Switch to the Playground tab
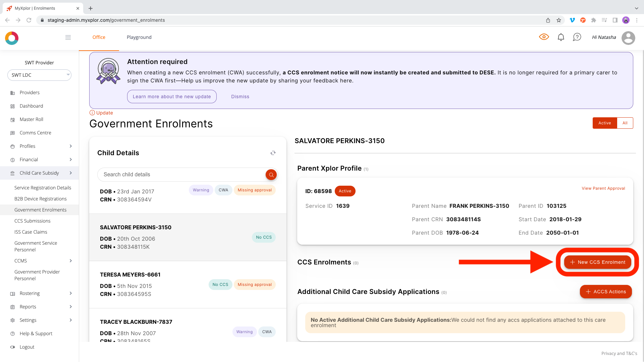The width and height of the screenshot is (644, 362). click(x=139, y=37)
